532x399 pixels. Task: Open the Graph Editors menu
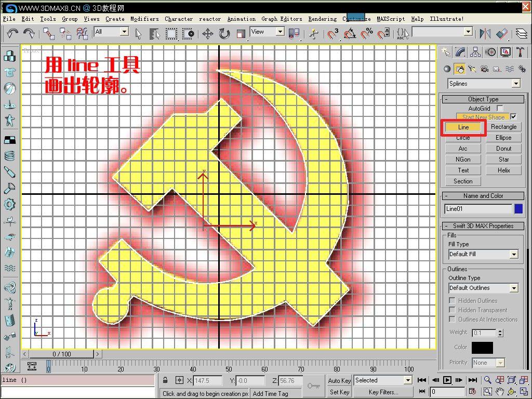(282, 19)
